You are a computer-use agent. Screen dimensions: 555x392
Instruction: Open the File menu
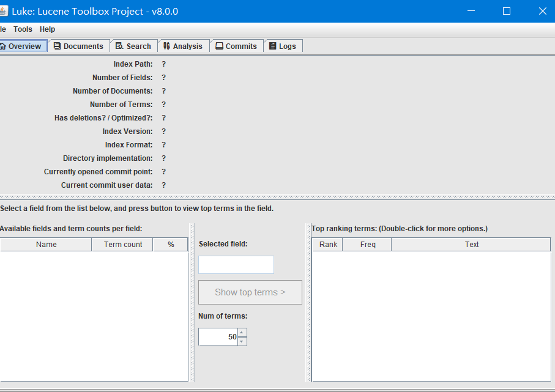[x=3, y=29]
